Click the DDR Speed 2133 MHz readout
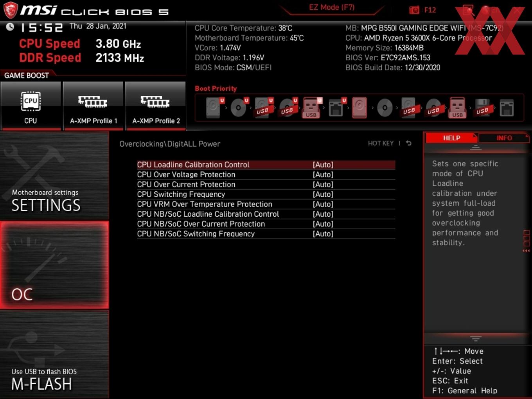Screen dimensions: 532x399 pos(81,58)
